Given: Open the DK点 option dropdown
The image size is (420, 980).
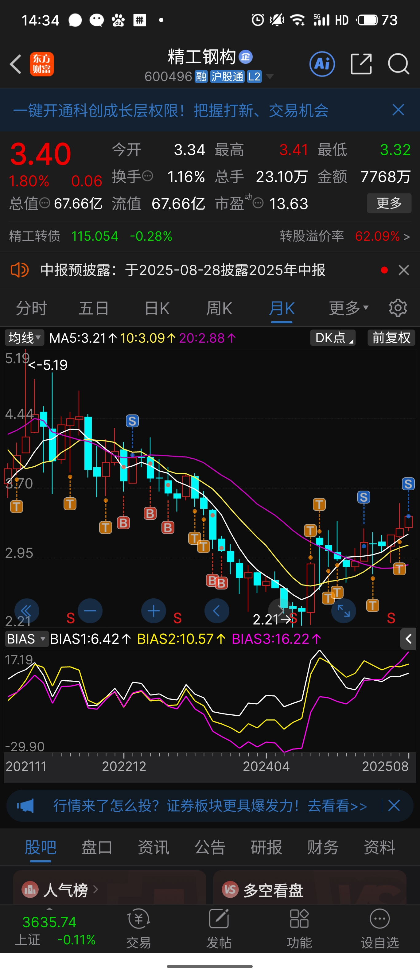Looking at the screenshot, I should tap(333, 338).
